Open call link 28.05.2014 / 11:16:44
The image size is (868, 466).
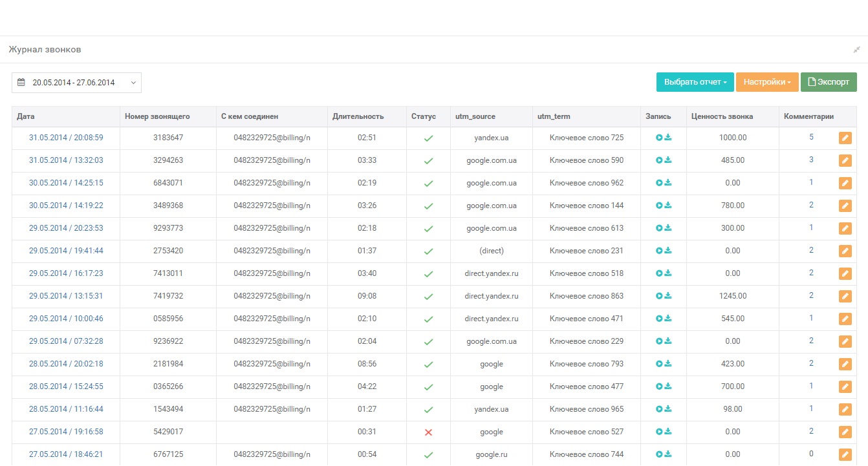(66, 409)
